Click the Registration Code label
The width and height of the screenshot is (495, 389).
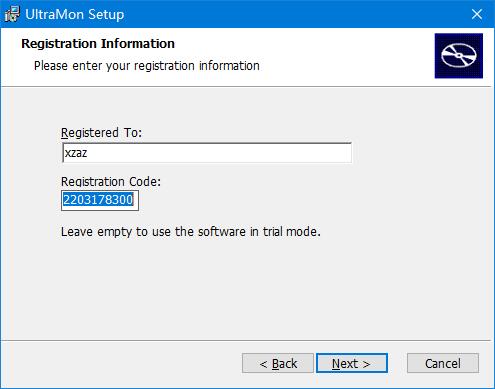111,182
